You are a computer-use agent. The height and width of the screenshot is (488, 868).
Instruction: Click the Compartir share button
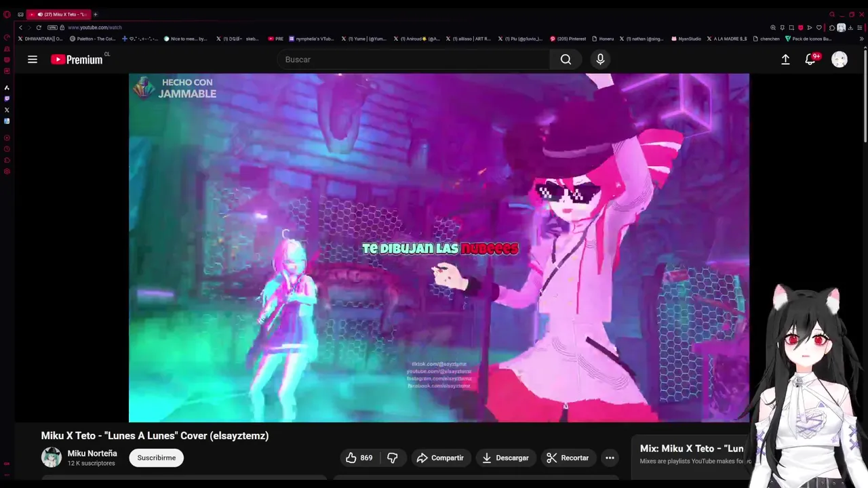point(440,458)
